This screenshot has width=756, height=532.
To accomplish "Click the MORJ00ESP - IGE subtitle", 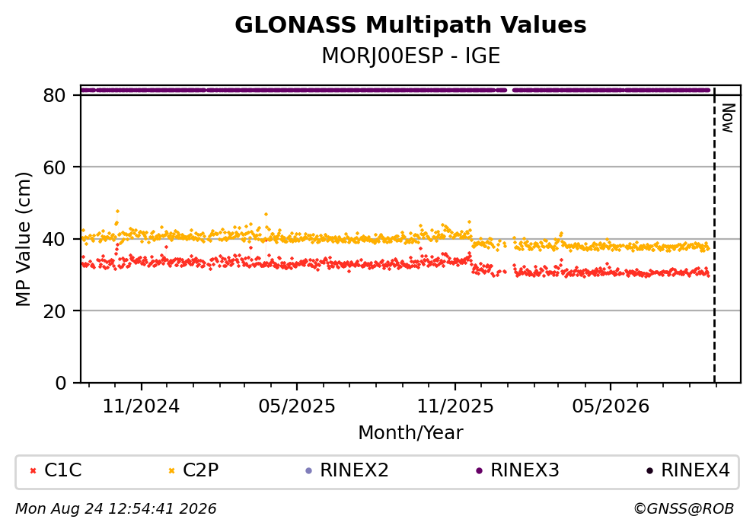I will (x=411, y=56).
